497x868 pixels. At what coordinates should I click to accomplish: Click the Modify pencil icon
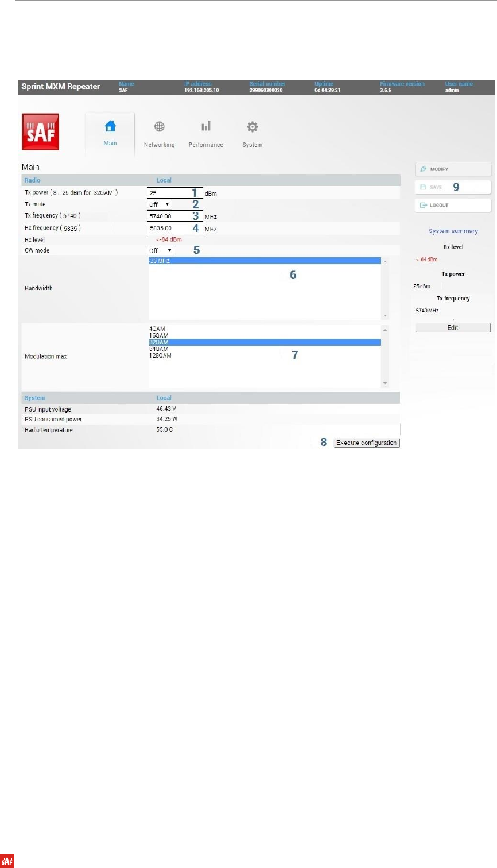(423, 169)
